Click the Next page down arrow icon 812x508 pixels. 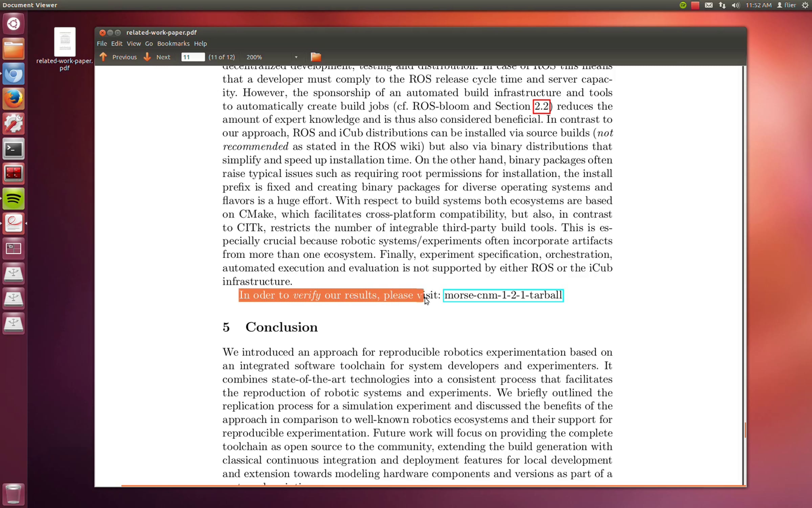[x=147, y=57]
